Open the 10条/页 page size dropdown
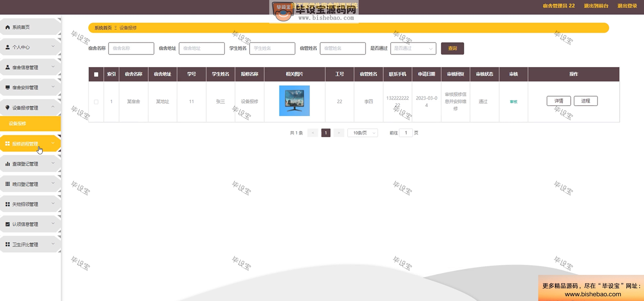Screen dimensions: 644x301 coord(363,133)
